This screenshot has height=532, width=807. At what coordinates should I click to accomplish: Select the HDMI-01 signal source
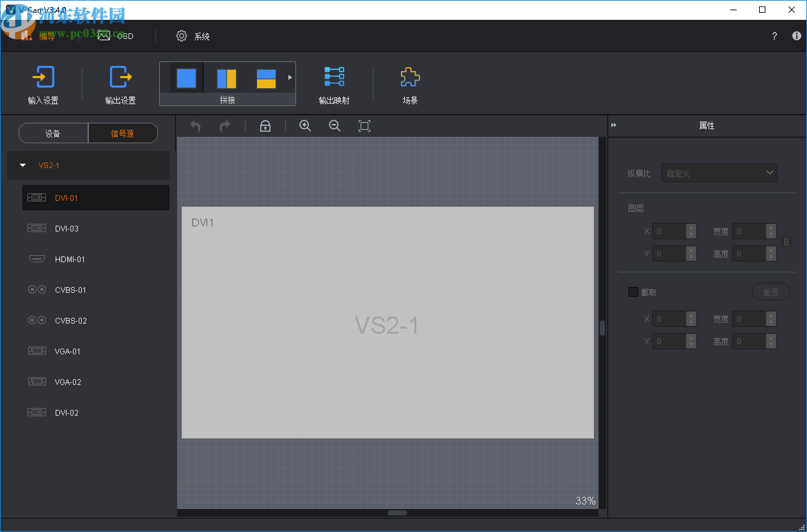point(70,259)
